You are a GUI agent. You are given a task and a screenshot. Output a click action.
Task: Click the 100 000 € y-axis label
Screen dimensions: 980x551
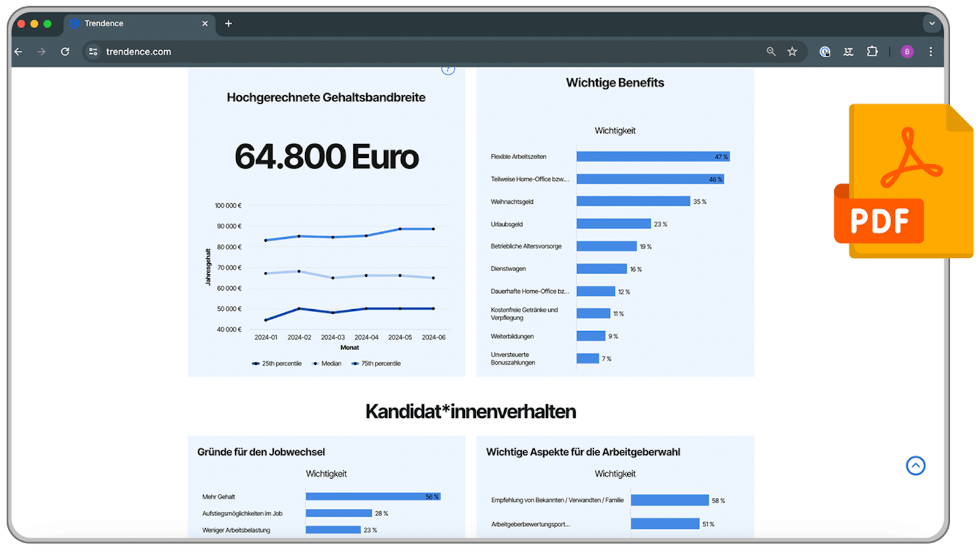(228, 206)
